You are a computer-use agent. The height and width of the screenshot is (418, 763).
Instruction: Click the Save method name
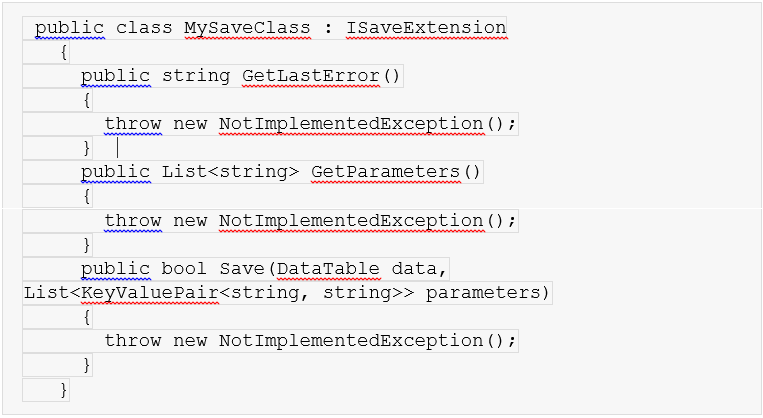242,269
